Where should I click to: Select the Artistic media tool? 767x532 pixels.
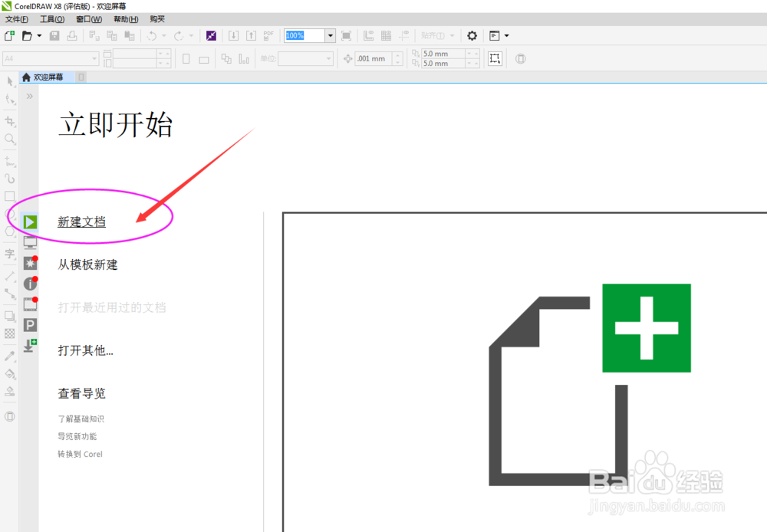[x=10, y=179]
